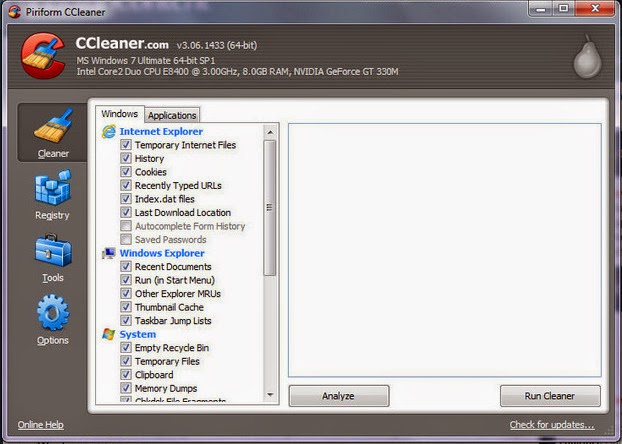Click the empty results panel
The width and height of the screenshot is (622, 444).
click(445, 250)
